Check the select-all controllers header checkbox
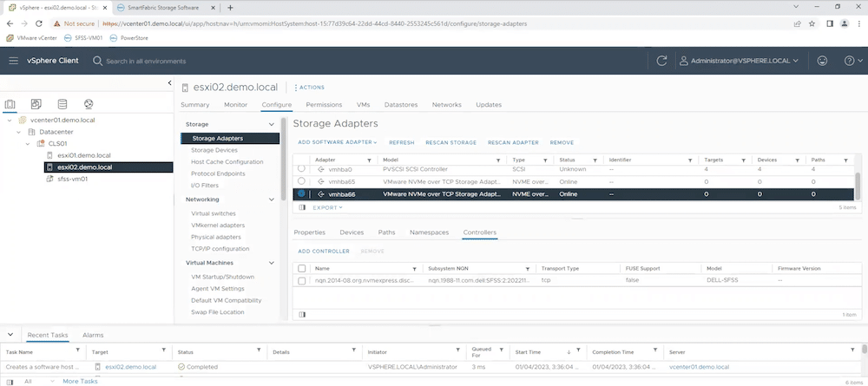This screenshot has width=868, height=386. point(302,269)
